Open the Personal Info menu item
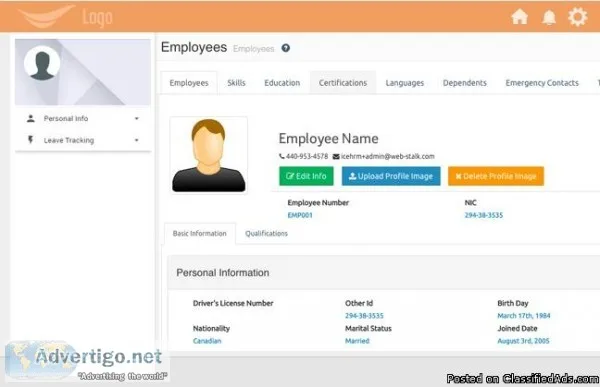Screen dimensions: 600x387 pyautogui.click(x=83, y=119)
